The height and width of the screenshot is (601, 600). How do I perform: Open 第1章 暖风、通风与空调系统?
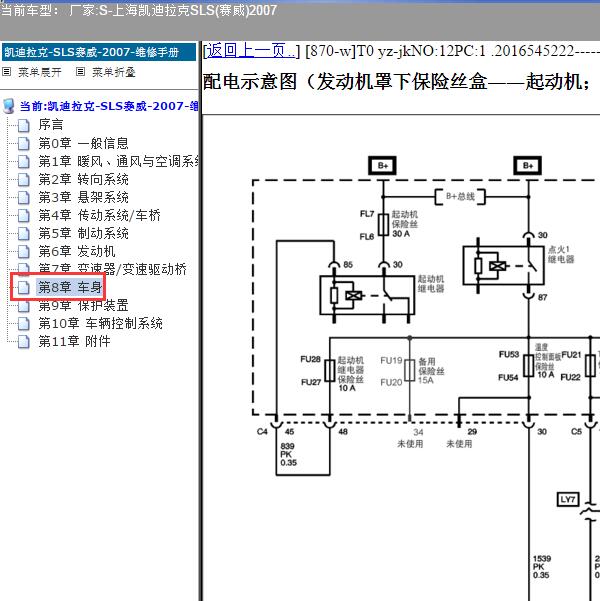click(118, 161)
